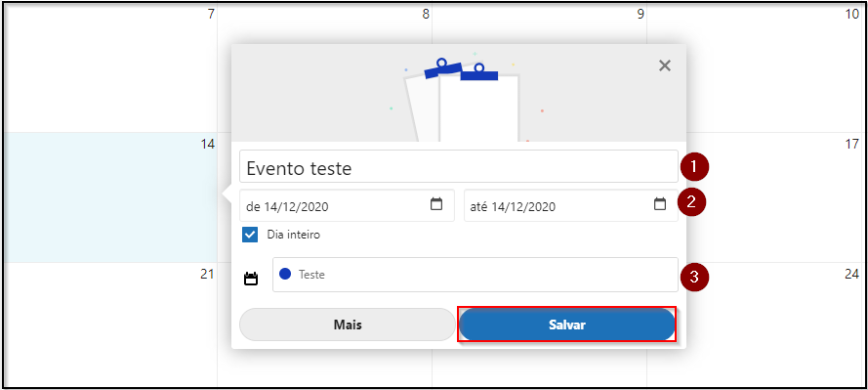Click the até 14/12/2020 end date field

tap(571, 205)
